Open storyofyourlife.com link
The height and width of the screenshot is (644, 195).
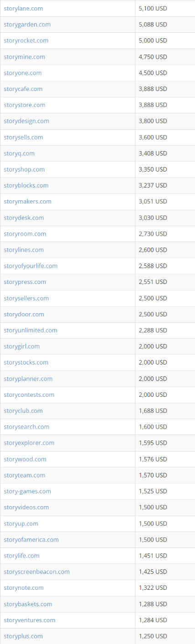(31, 266)
